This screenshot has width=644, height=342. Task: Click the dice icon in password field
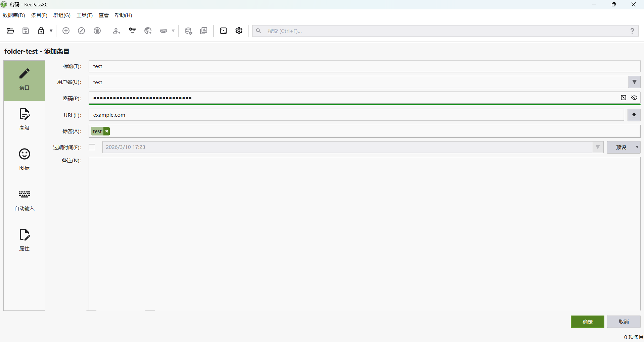pos(623,98)
